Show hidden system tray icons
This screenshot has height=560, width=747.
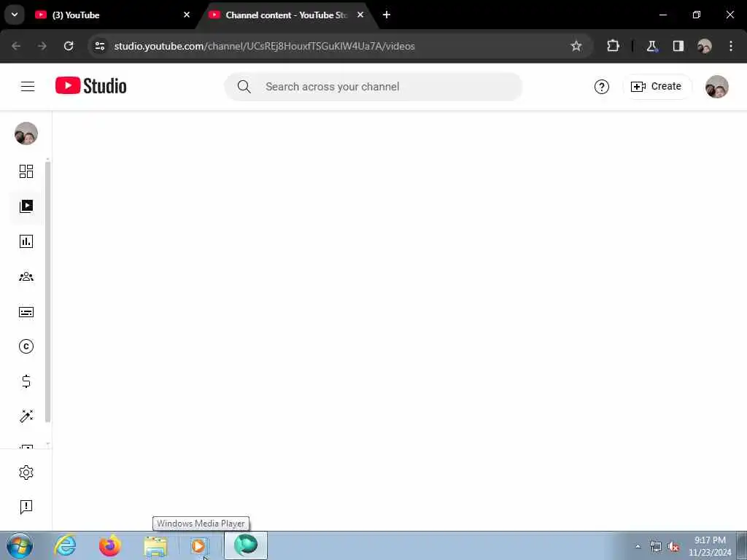click(x=638, y=546)
